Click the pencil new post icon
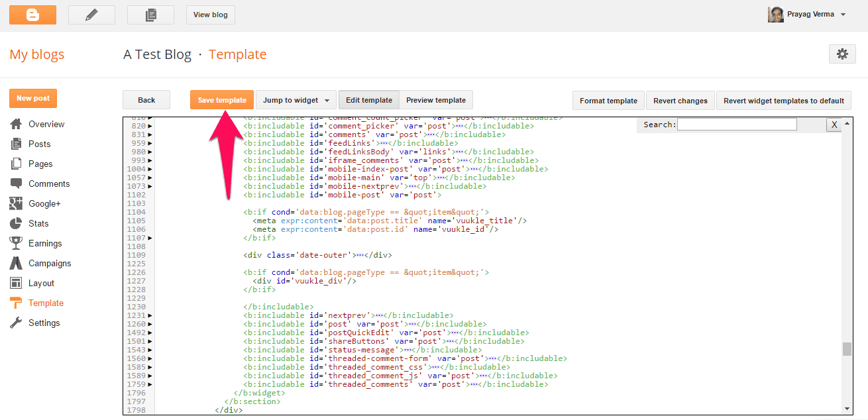This screenshot has height=420, width=868. (91, 15)
